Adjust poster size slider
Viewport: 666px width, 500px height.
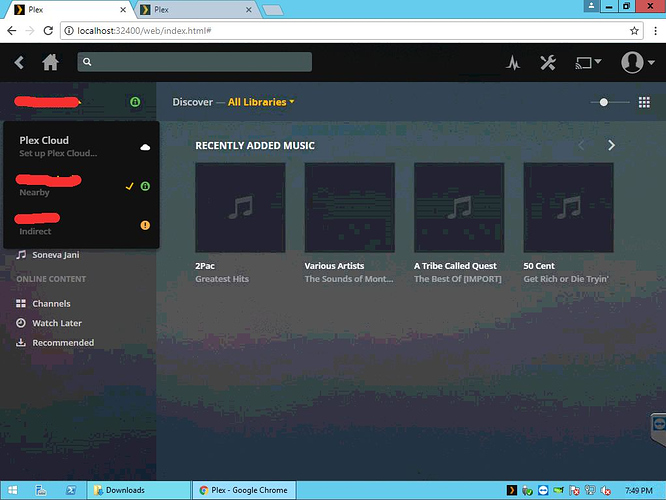[610, 102]
